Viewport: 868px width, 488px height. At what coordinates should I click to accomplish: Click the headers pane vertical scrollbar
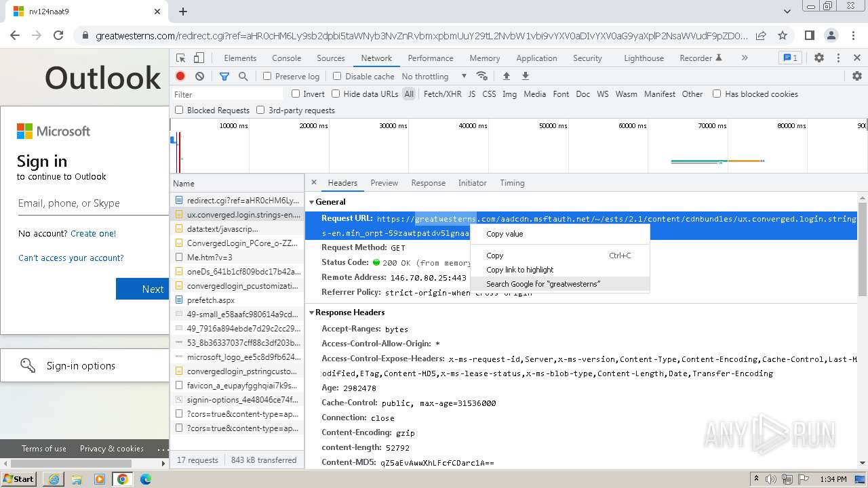(863, 249)
